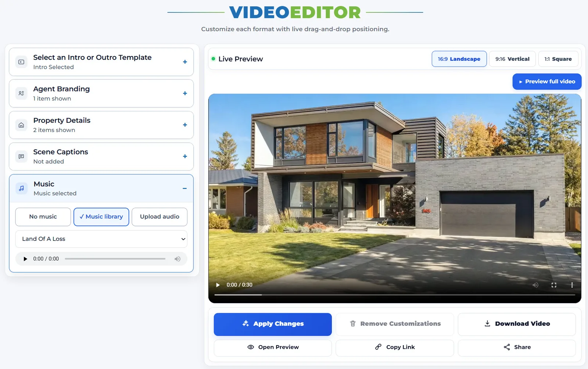
Task: Click the Property Details house icon
Action: (x=21, y=125)
